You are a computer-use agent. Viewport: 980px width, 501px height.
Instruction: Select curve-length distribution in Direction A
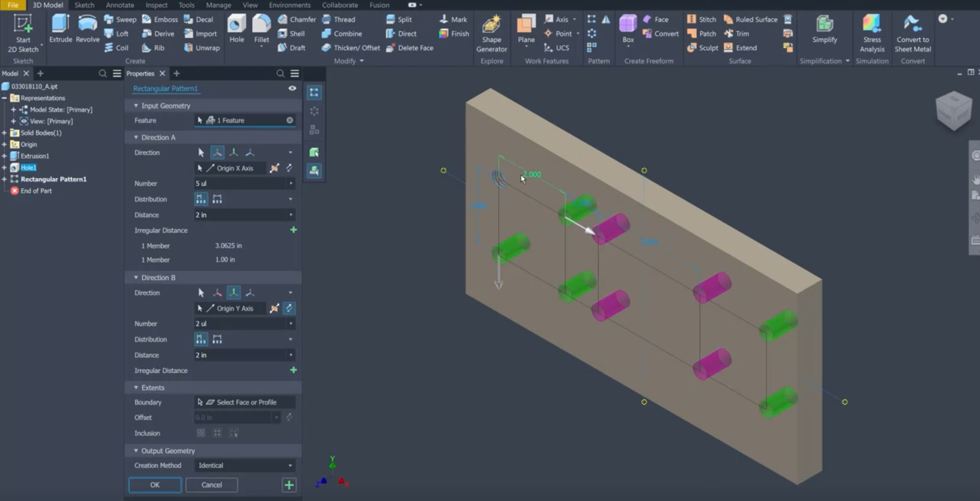tap(217, 199)
